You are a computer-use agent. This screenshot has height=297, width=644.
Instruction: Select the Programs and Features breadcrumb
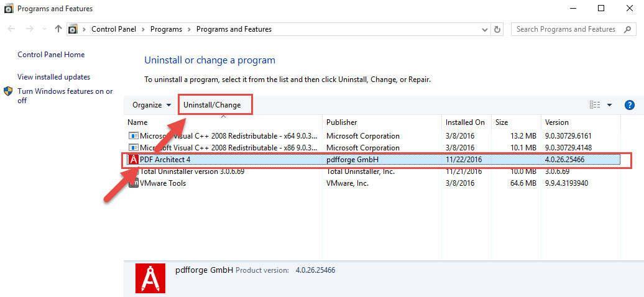click(x=234, y=29)
